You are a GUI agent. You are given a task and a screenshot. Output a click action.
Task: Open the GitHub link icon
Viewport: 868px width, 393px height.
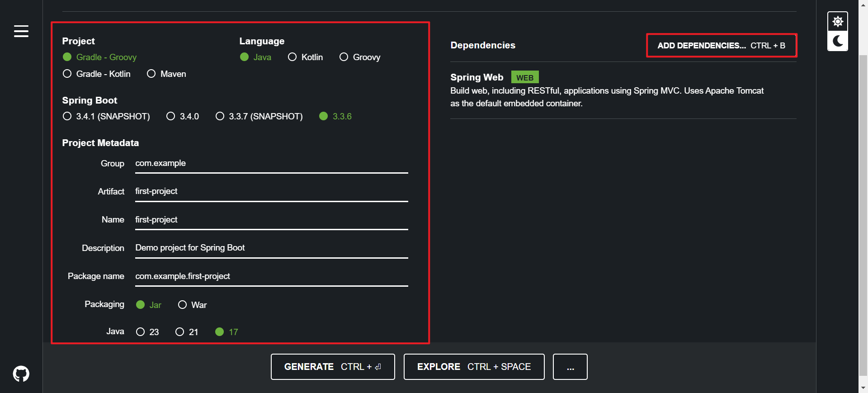[x=21, y=374]
